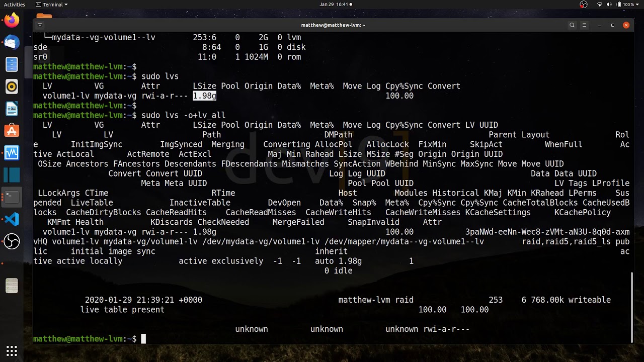Open LibreOffice Writer from the dock

[12, 109]
